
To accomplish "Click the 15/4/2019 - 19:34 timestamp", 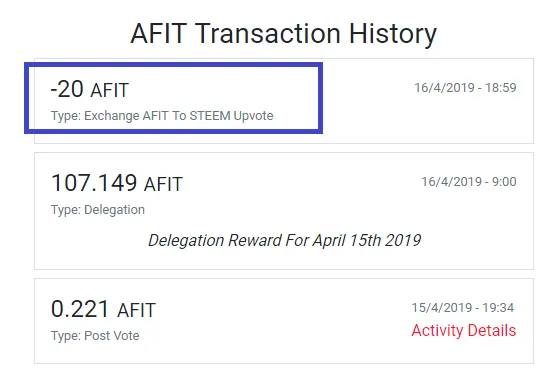I will pos(463,307).
